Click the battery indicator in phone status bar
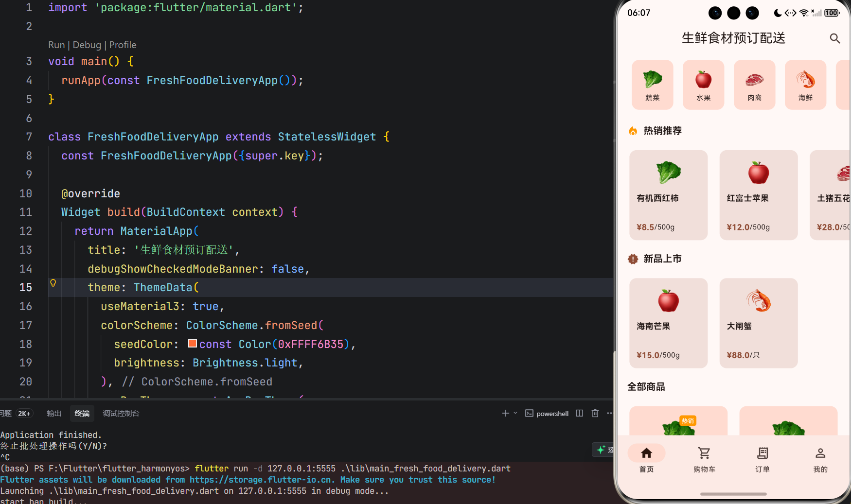Screen dimensions: 851x504 coord(832,13)
